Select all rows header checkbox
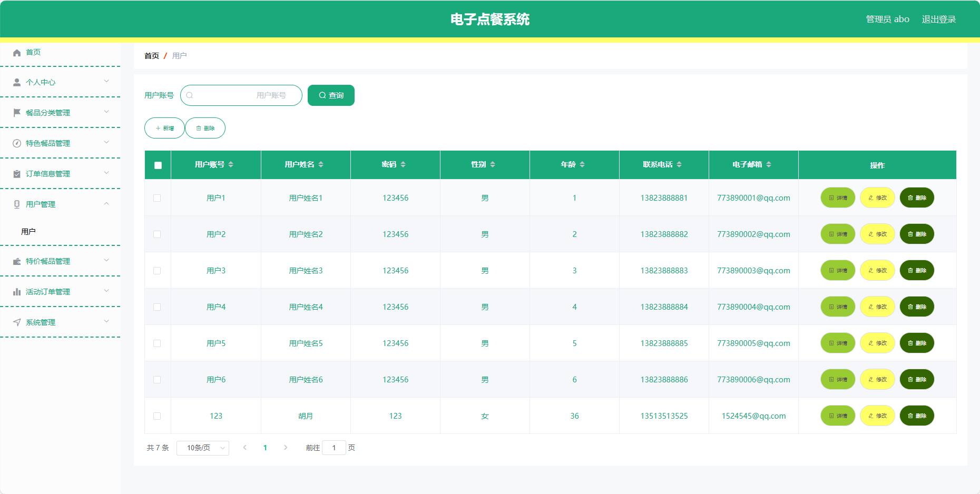This screenshot has height=494, width=980. point(158,165)
